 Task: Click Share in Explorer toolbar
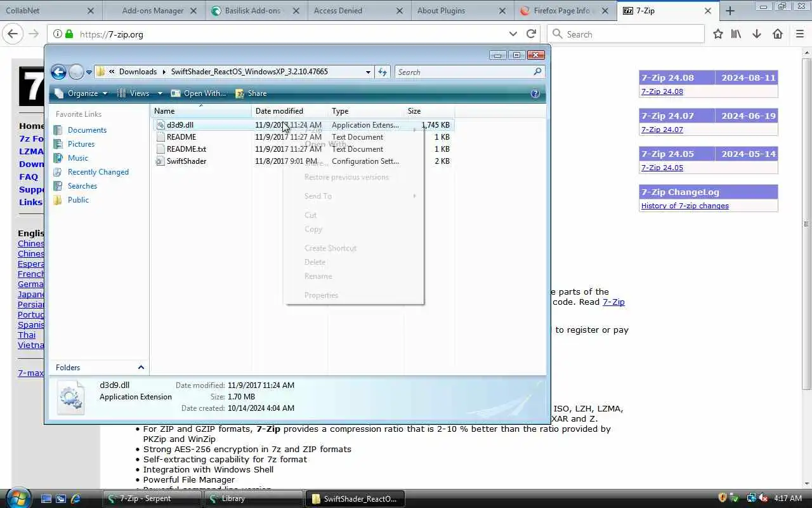[x=251, y=93]
